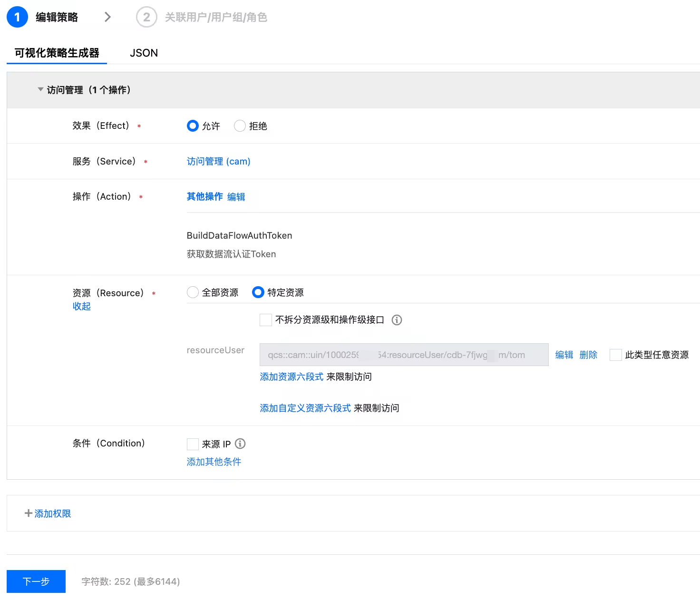Select the 拒绝 effect radio button
The width and height of the screenshot is (700, 600).
click(x=240, y=126)
